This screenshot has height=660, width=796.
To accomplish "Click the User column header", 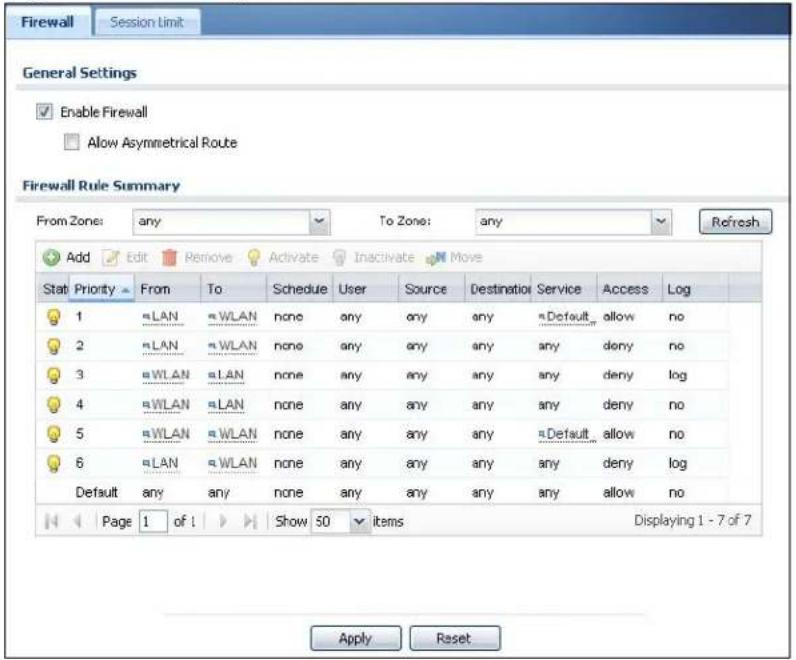I will click(366, 289).
